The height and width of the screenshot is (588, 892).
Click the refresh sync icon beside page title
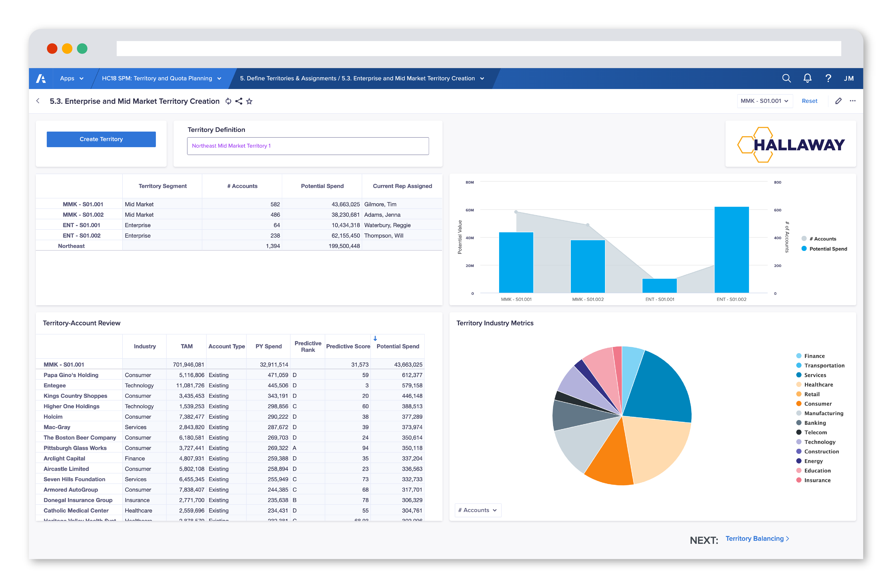pos(228,101)
